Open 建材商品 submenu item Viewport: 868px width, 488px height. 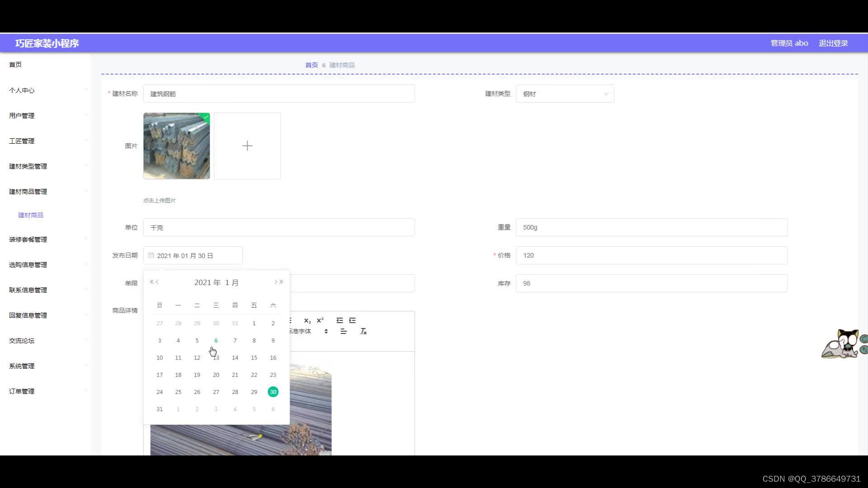31,215
